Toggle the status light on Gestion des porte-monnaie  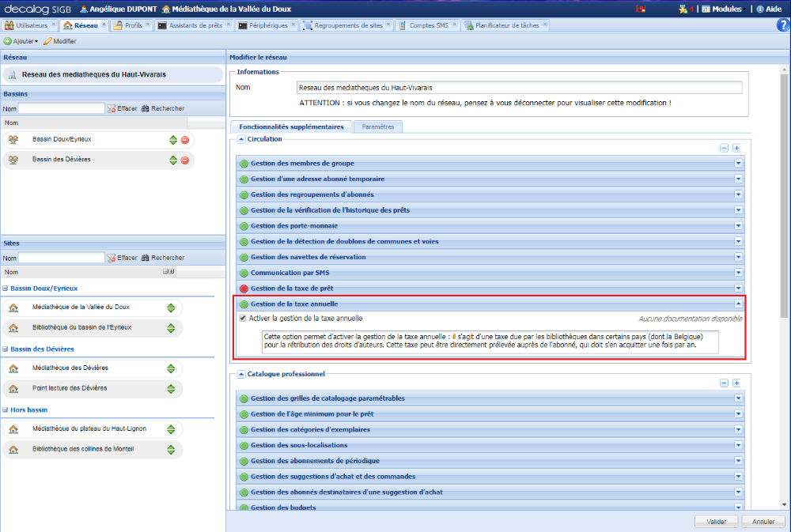coord(244,225)
